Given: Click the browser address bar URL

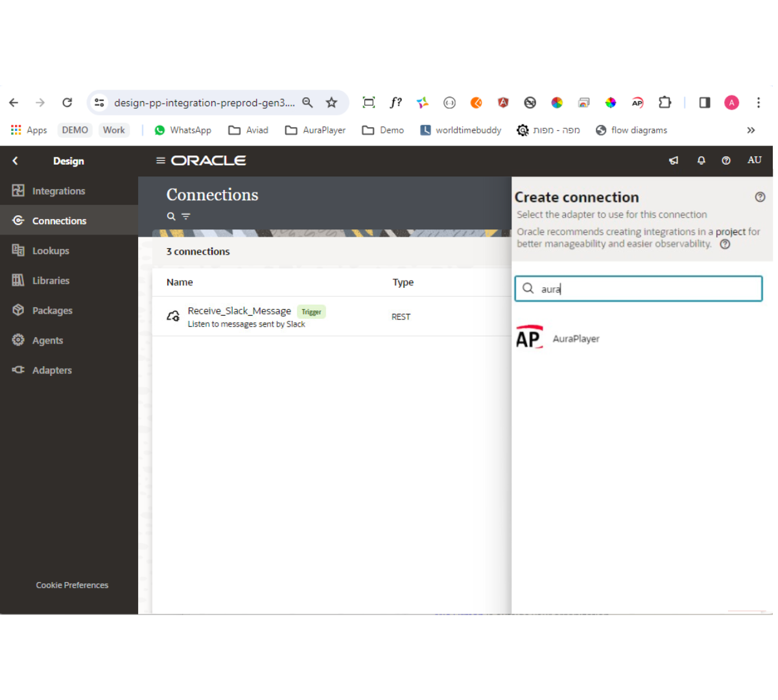Looking at the screenshot, I should (204, 102).
